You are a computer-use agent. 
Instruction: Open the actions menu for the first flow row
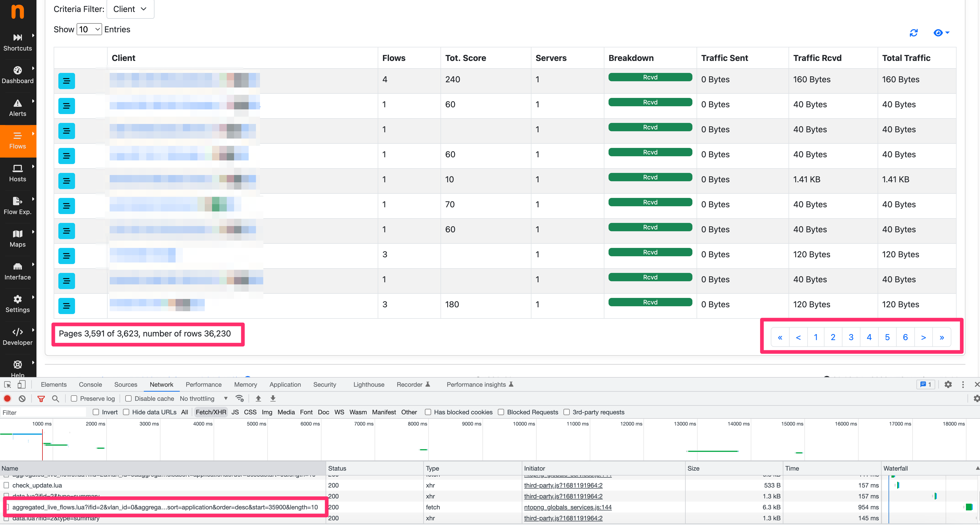coord(67,81)
